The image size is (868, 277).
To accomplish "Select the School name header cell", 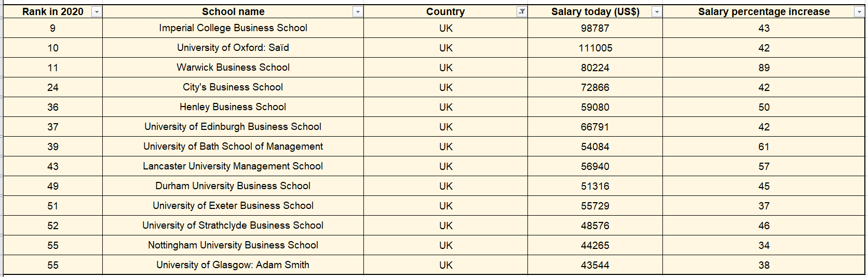I will coord(233,11).
